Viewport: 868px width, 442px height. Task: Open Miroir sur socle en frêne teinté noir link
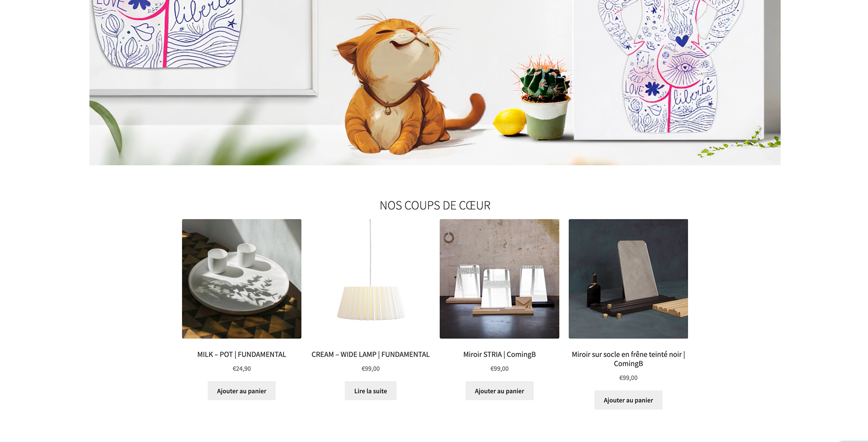point(628,359)
